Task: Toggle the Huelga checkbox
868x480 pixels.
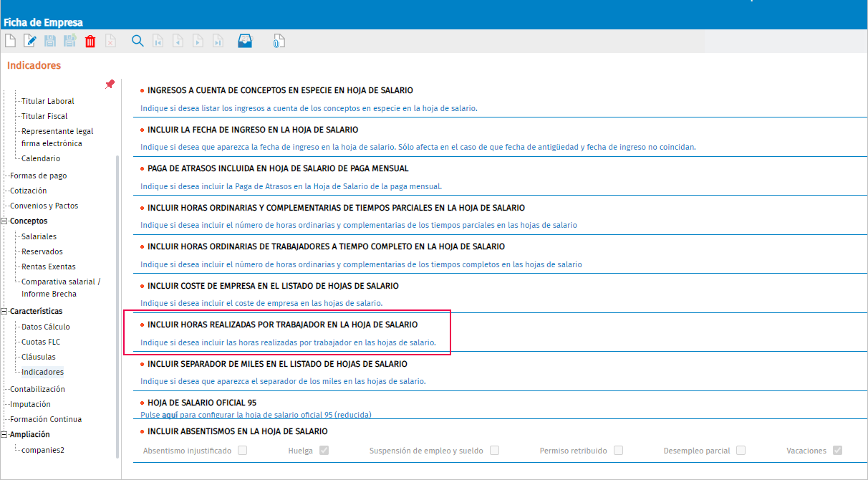Action: click(324, 451)
